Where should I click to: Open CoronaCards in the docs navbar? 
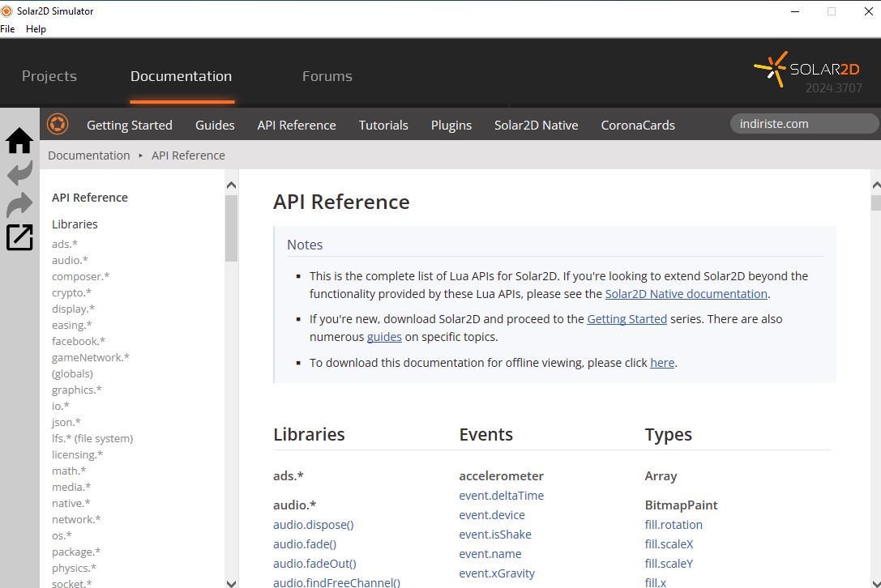[x=638, y=126]
